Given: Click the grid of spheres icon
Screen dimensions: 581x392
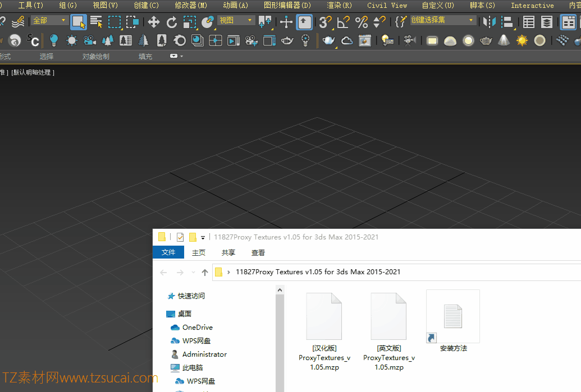Looking at the screenshot, I should tap(562, 40).
